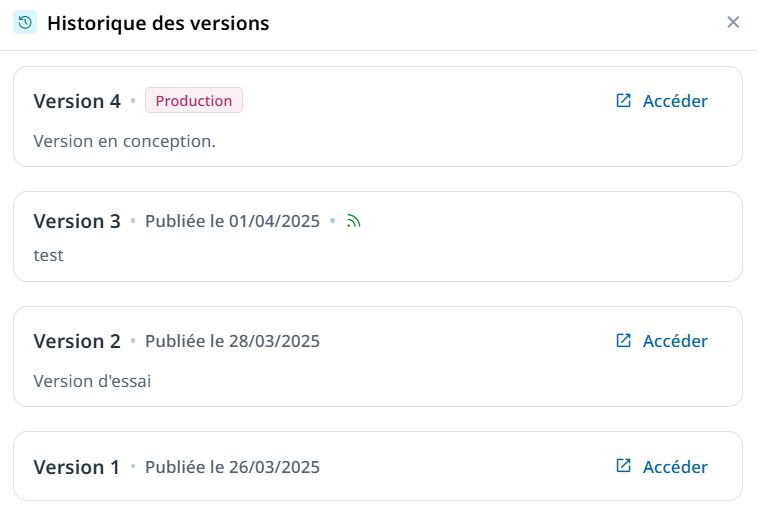Image resolution: width=757 pixels, height=509 pixels.
Task: Click the "Historique des versions" heading
Action: (x=158, y=23)
